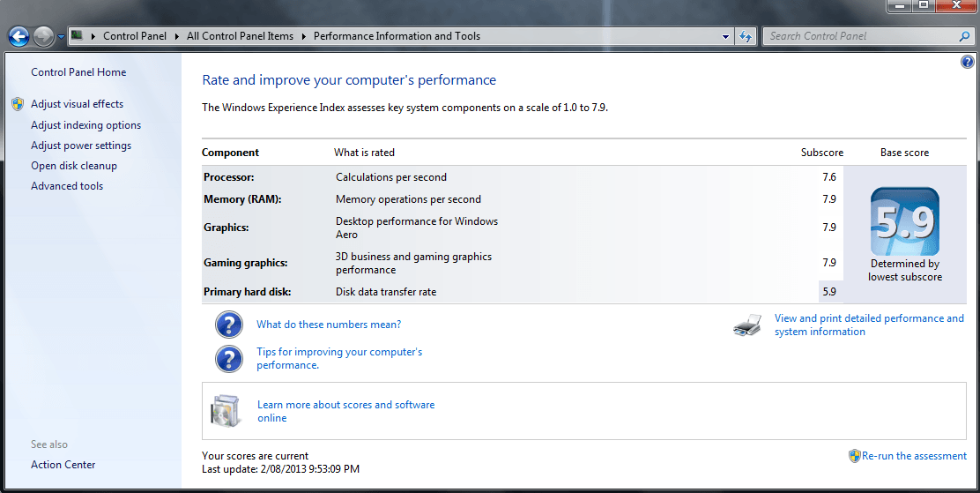Open Help via blue question mark icon

967,62
